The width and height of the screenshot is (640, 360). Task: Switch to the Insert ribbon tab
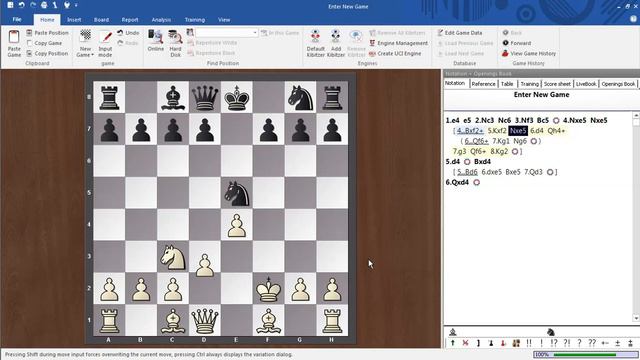coord(74,20)
